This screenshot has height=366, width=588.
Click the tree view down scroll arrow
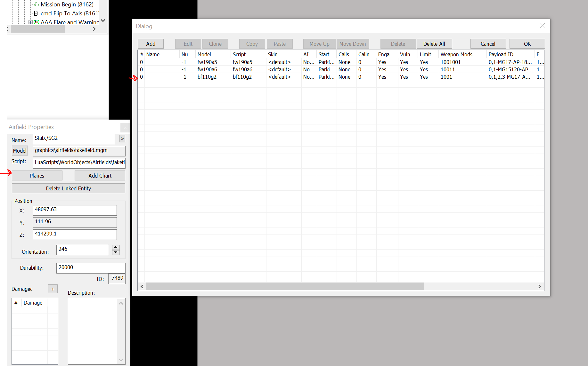(x=103, y=21)
